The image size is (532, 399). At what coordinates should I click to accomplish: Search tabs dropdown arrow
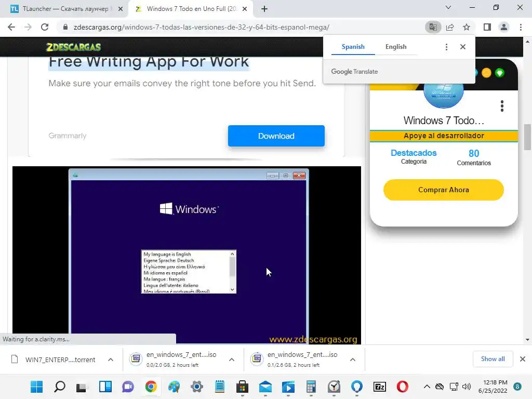[x=448, y=7]
